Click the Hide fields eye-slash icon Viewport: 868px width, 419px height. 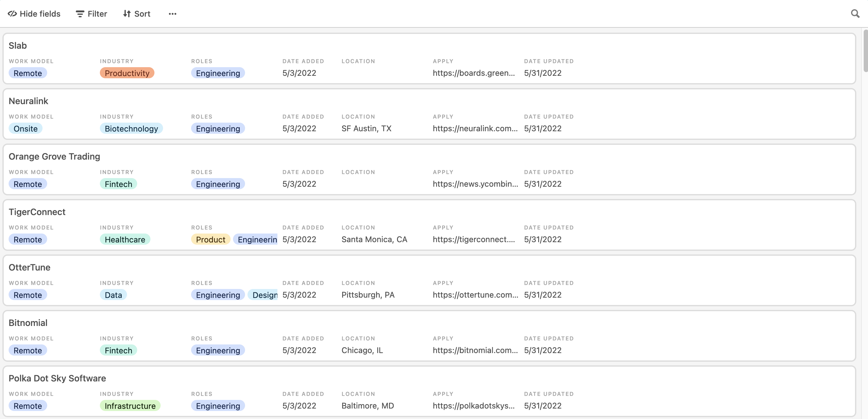[x=12, y=14]
